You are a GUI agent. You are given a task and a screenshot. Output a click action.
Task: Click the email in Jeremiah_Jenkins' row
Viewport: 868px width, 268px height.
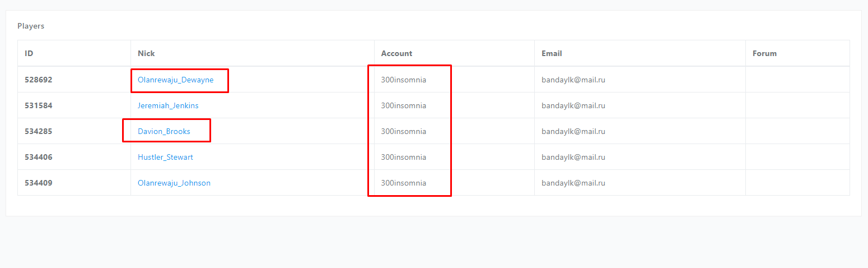tap(573, 105)
